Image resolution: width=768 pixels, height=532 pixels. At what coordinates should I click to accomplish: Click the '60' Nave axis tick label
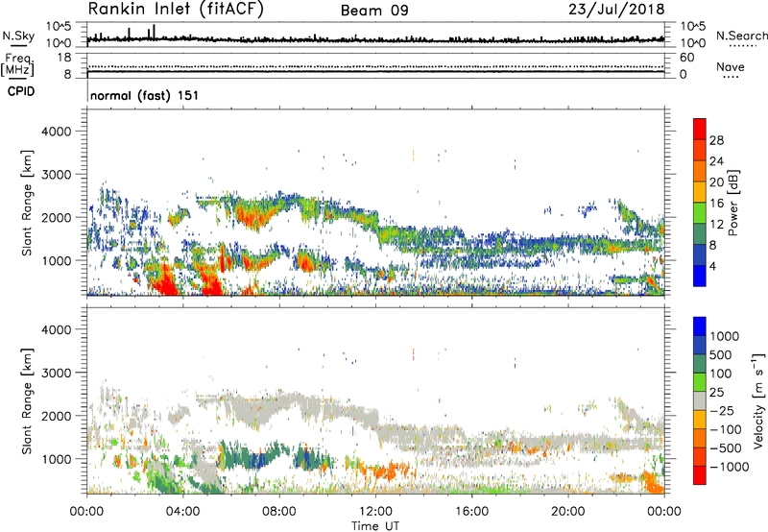[x=686, y=58]
